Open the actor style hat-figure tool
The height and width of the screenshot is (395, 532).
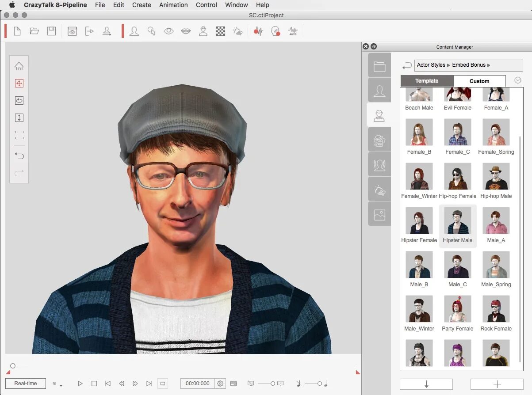[x=203, y=31]
